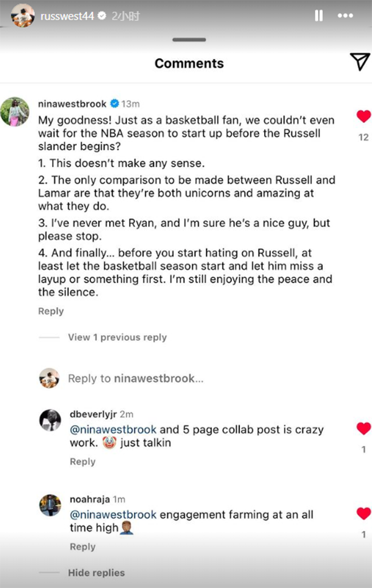Toggle the heart on dbeverlyjr's reply
Viewport: 372px width, 588px height.
[x=363, y=428]
